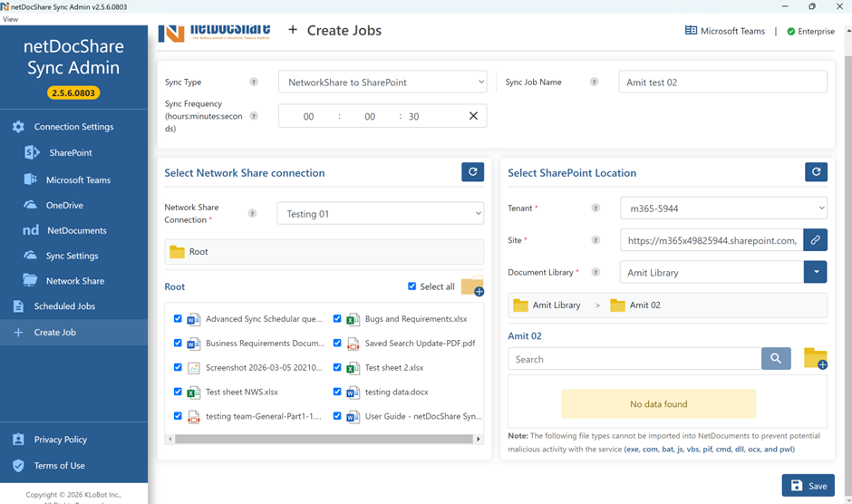The image size is (852, 504).
Task: Click the Site URL input field
Action: 712,240
